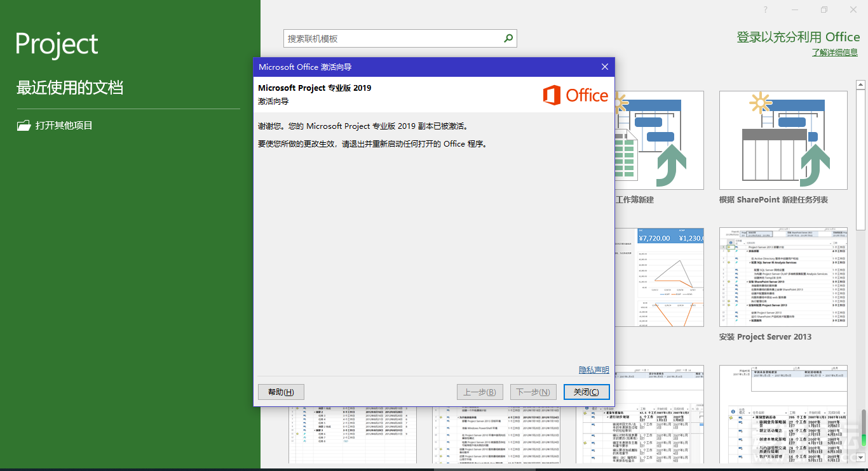Open 安装 Project Server 2013 template thumbnail
The height and width of the screenshot is (471, 868).
[x=783, y=277]
